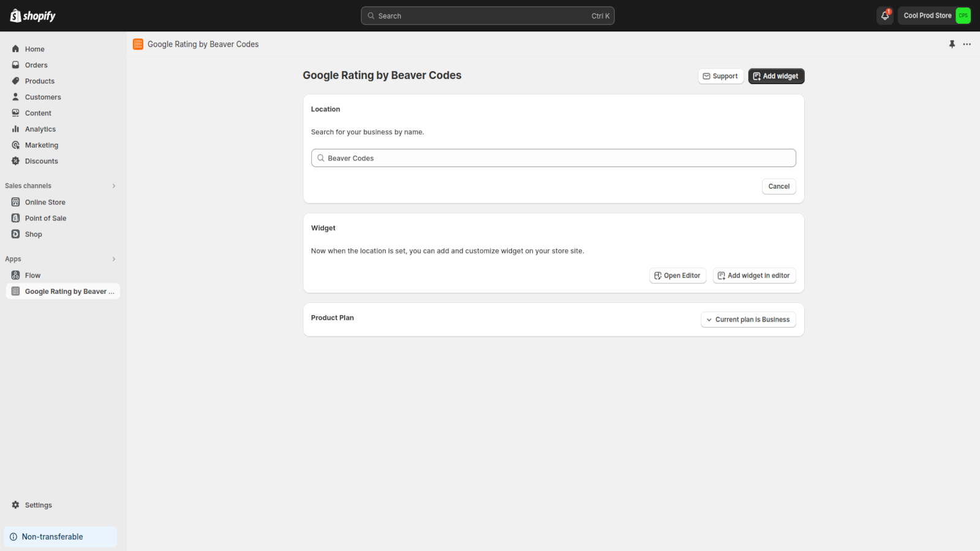This screenshot has width=980, height=551.
Task: Select Google Rating by Beaver app in sidebar
Action: tap(62, 291)
